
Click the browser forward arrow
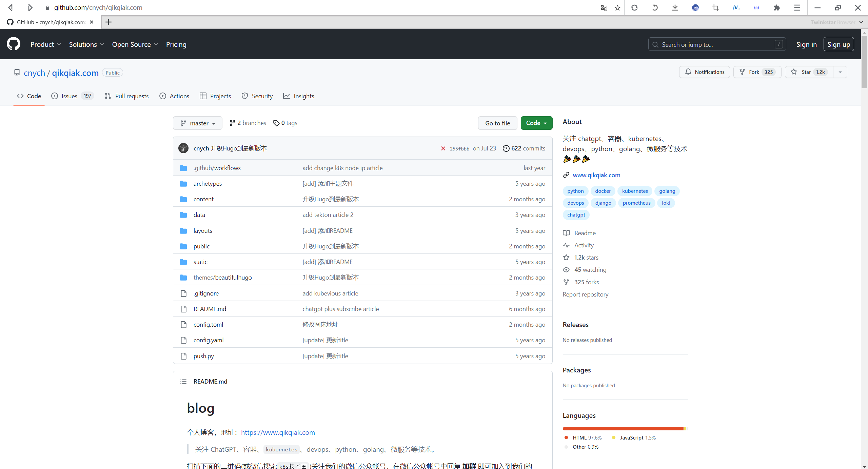(30, 7)
